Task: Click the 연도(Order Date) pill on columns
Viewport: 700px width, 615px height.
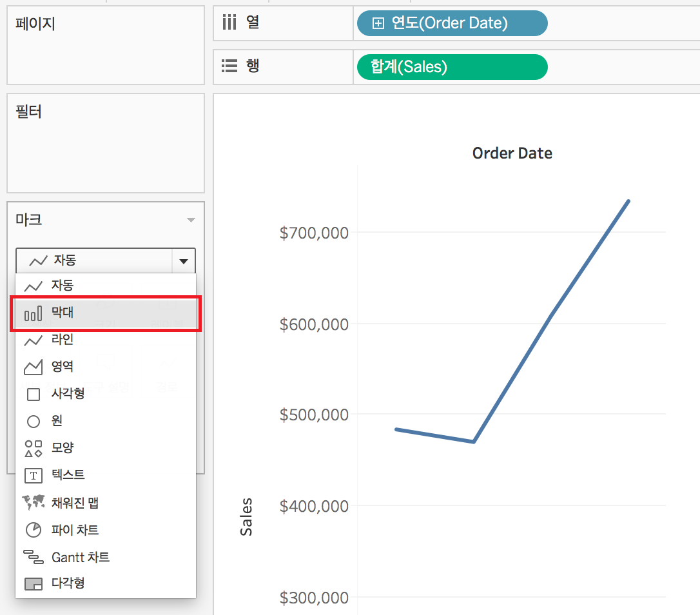Action: (x=452, y=23)
